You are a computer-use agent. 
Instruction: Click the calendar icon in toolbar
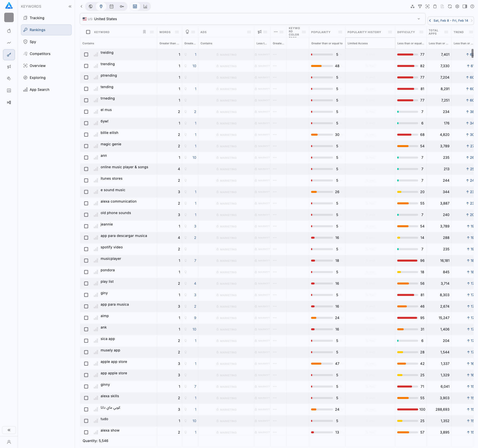coord(112,6)
